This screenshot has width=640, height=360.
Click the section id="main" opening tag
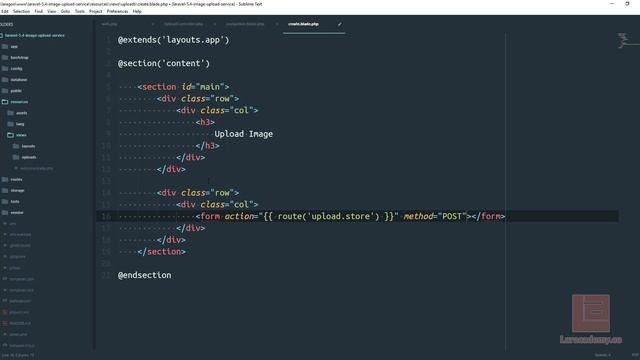[183, 87]
